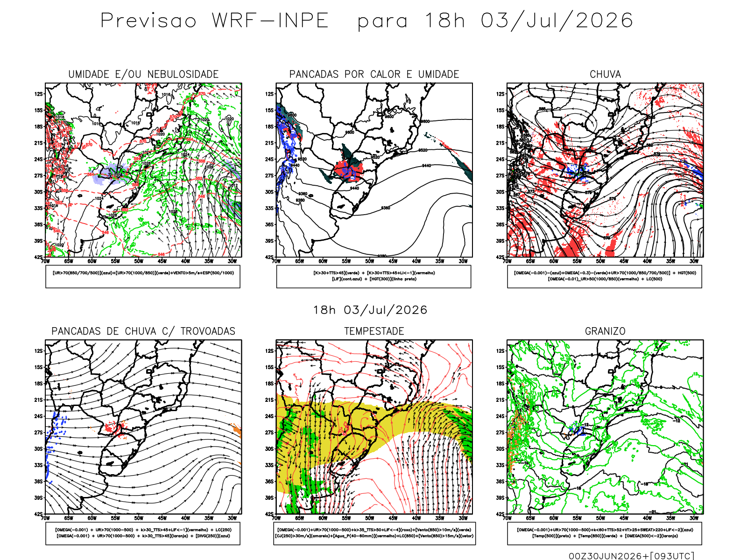Click the legend under PANCADAS POR CALOR map
This screenshot has height=560, width=747.
tap(374, 277)
